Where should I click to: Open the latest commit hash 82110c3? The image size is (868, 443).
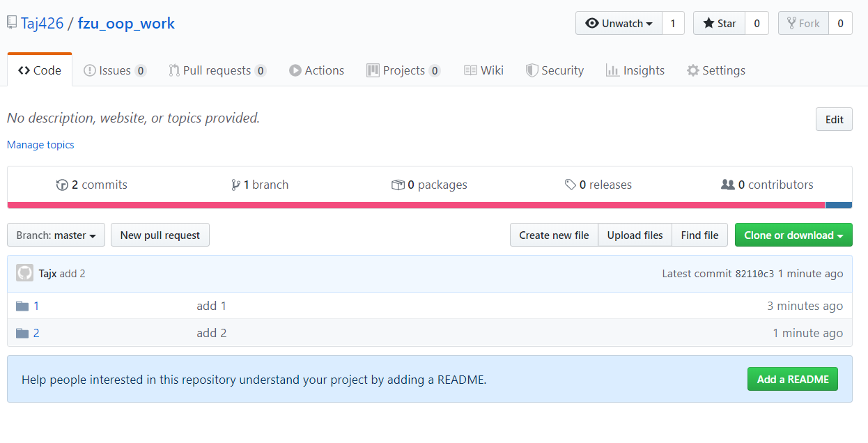(x=754, y=274)
